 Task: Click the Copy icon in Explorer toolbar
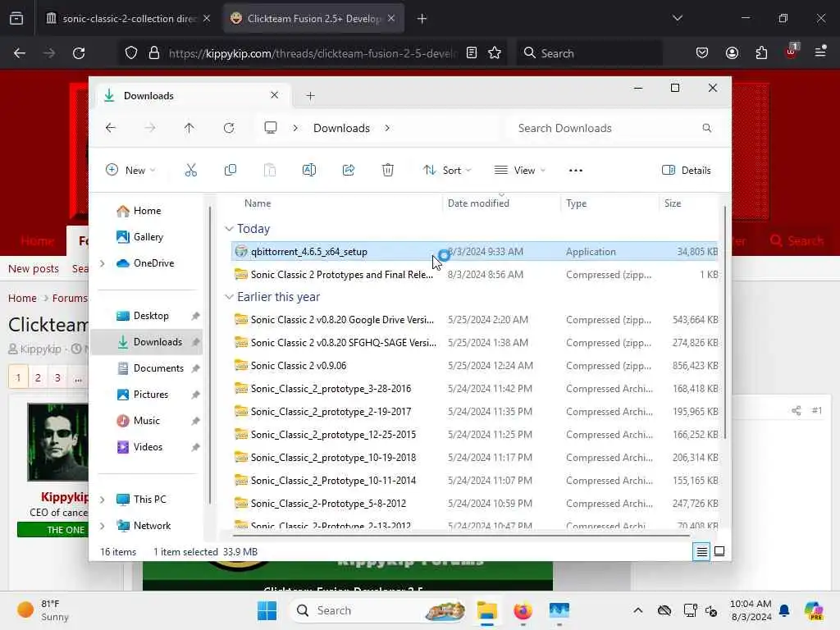231,171
